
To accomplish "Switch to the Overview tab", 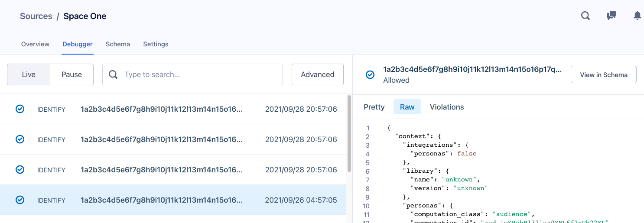I will (35, 44).
